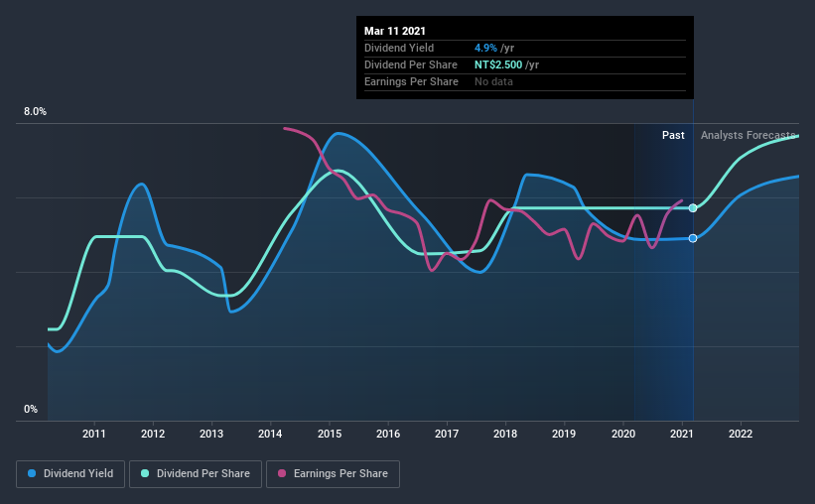This screenshot has height=504, width=815.
Task: Click the 2013 x-axis label
Action: (211, 434)
